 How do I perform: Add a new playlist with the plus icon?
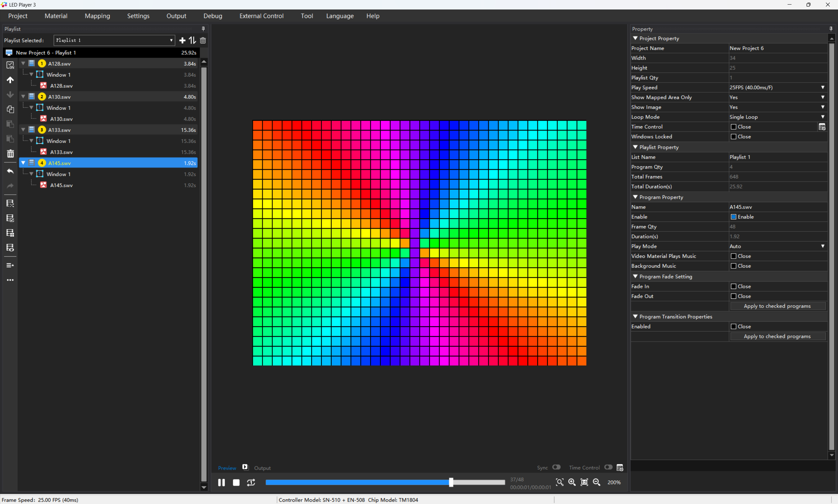(182, 40)
